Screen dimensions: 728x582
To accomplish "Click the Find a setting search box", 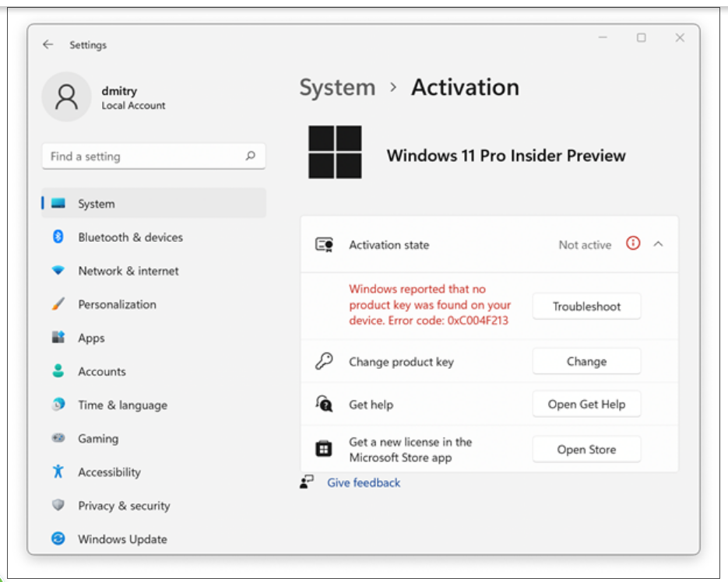I will tap(144, 156).
